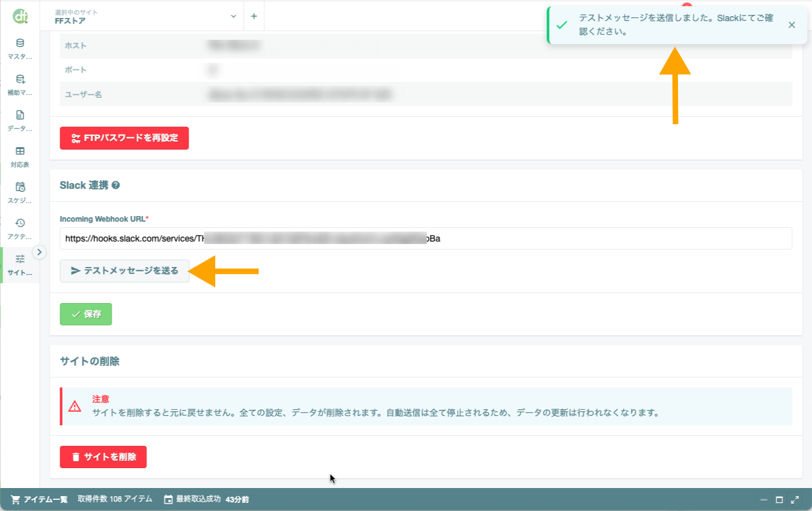Click the red サイトを削除 button
This screenshot has height=511, width=812.
[x=103, y=457]
